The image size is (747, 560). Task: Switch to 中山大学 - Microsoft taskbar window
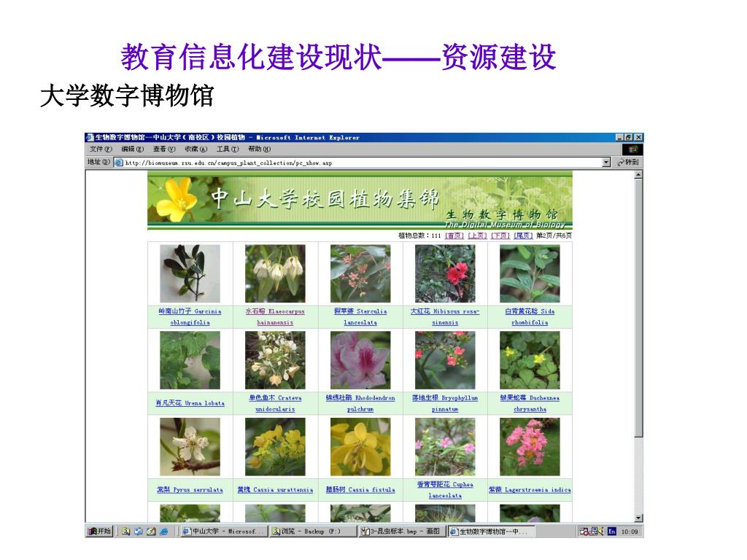[223, 531]
